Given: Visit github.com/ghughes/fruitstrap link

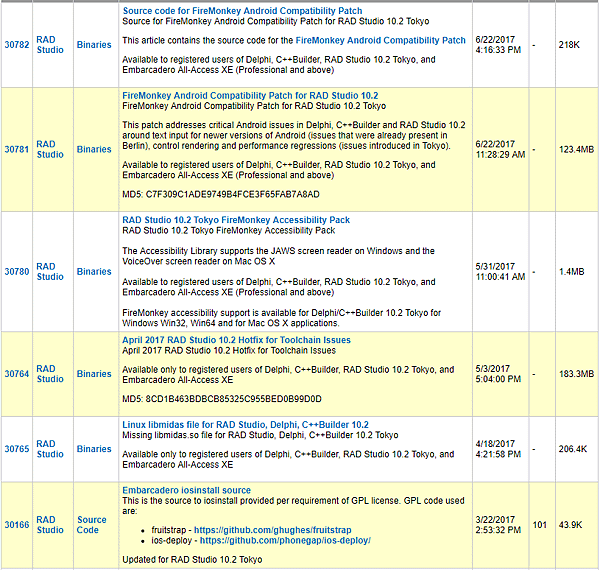Looking at the screenshot, I should pos(272,530).
